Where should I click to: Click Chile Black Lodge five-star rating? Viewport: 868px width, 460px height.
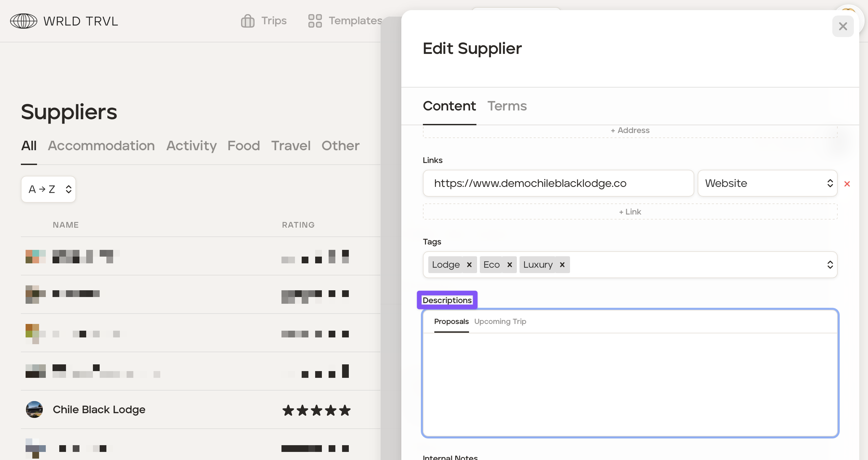click(x=316, y=410)
